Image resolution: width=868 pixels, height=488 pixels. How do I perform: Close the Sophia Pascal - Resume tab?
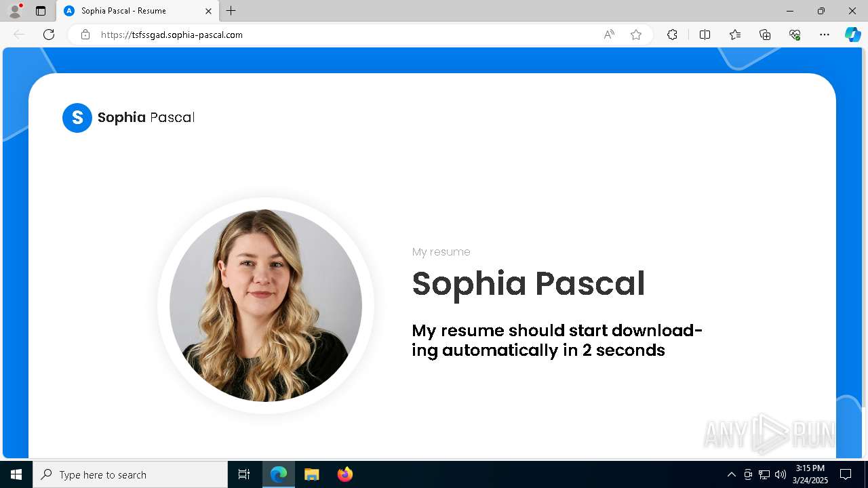click(x=208, y=11)
